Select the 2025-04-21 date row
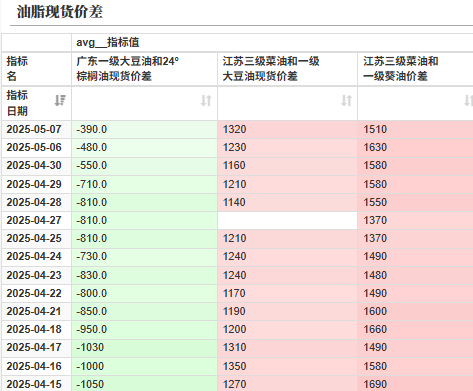Screen dimensions: 473x391 (37, 311)
